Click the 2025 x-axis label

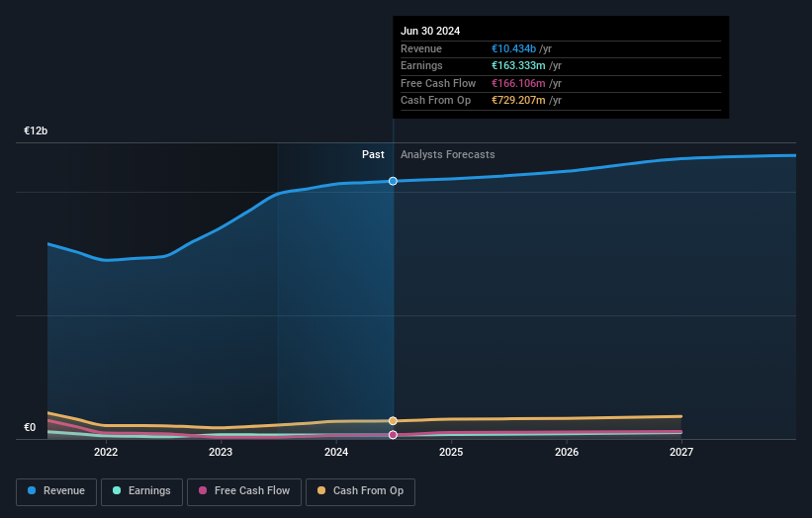pyautogui.click(x=451, y=452)
